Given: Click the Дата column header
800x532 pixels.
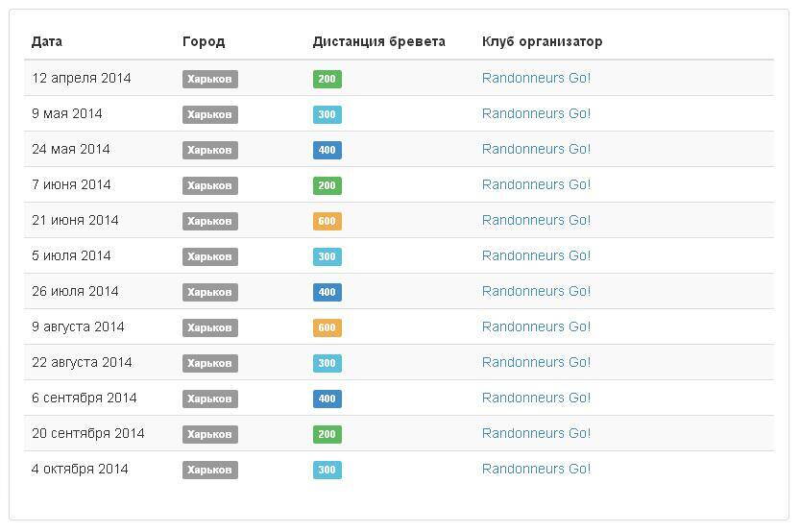Looking at the screenshot, I should click(x=47, y=41).
